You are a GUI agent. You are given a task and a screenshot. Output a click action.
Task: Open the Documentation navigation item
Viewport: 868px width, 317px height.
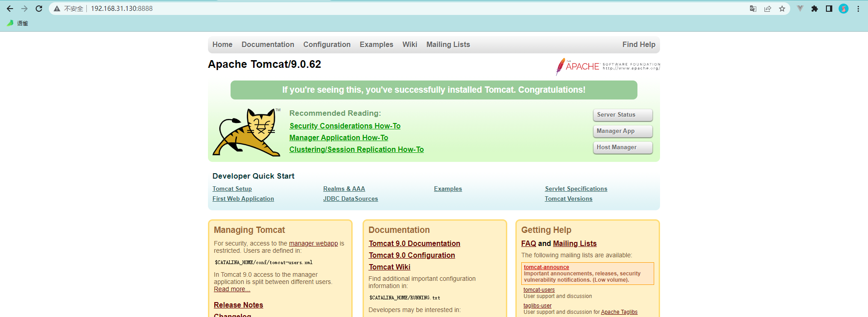268,44
